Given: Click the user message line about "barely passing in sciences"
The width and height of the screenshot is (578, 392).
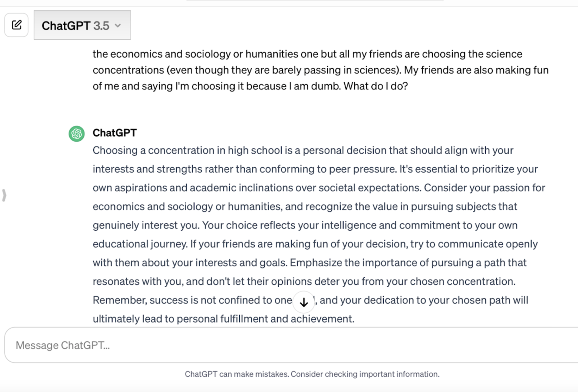Looking at the screenshot, I should tap(320, 70).
